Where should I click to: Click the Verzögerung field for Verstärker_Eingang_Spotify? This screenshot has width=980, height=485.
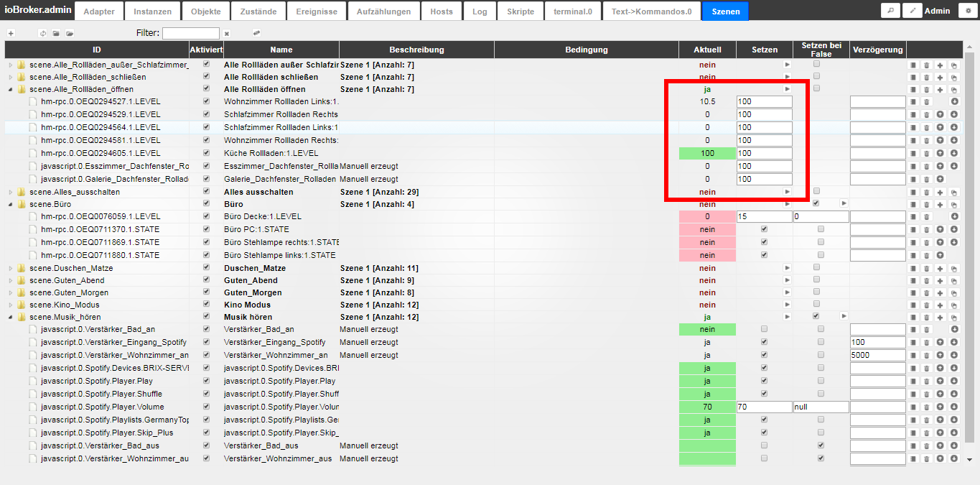click(x=877, y=343)
